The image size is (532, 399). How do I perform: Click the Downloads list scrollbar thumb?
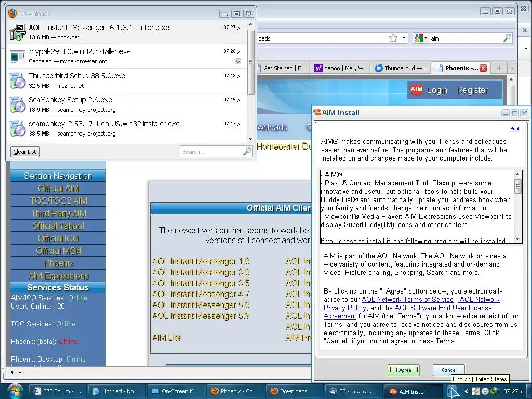click(251, 62)
